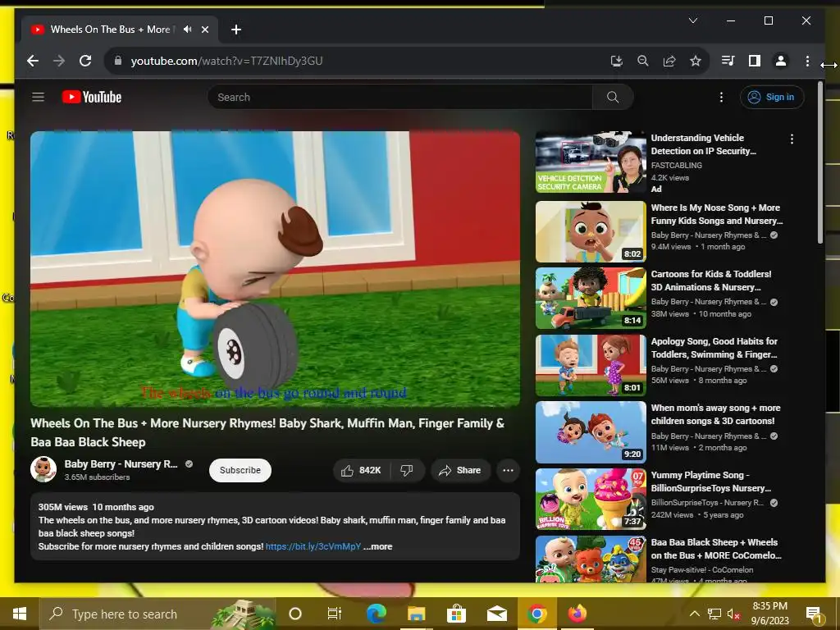Launch Firefox from taskbar
Screen dimensions: 840x630
(x=577, y=614)
